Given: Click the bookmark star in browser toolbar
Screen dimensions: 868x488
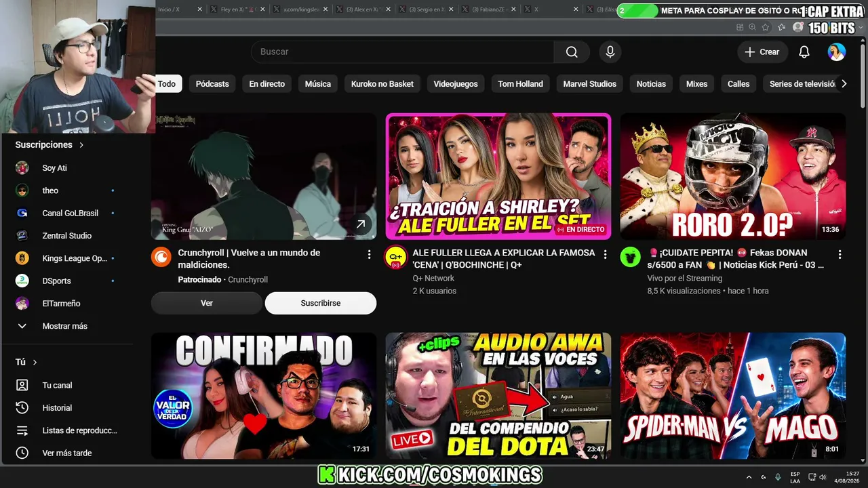Looking at the screenshot, I should (766, 27).
